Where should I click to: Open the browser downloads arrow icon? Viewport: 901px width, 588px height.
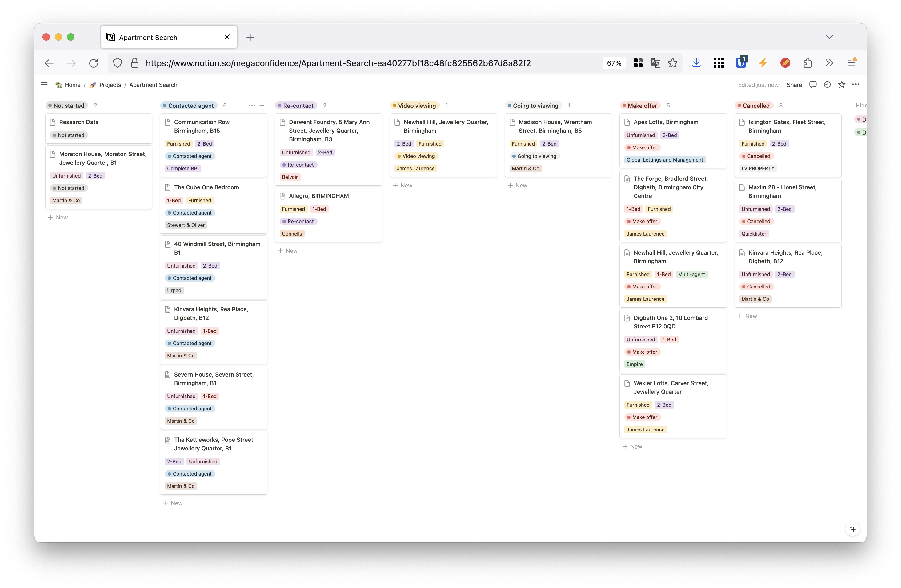(x=696, y=63)
